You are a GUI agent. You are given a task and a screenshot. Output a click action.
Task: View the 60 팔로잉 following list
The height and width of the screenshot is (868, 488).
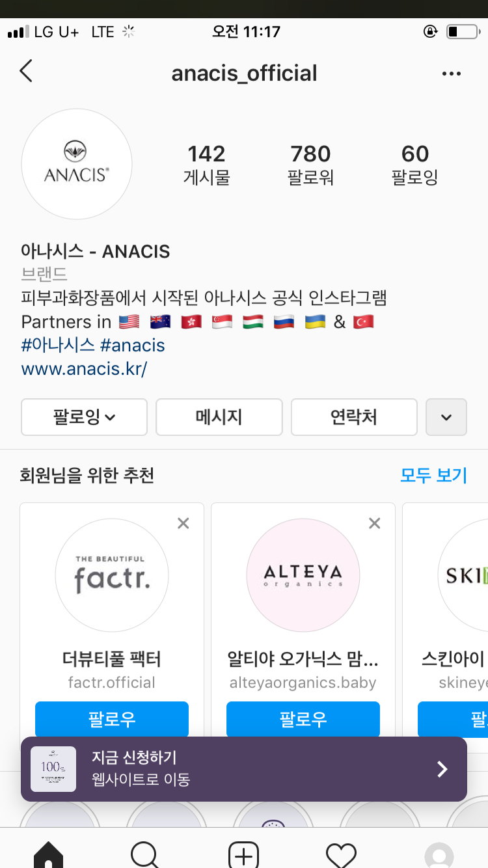click(414, 165)
